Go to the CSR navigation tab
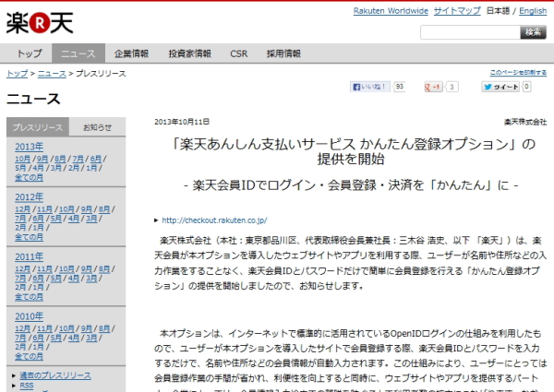The image size is (554, 392). [x=238, y=53]
